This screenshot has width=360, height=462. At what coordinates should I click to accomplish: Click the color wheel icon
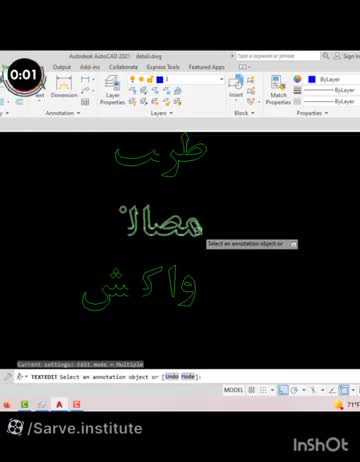297,79
